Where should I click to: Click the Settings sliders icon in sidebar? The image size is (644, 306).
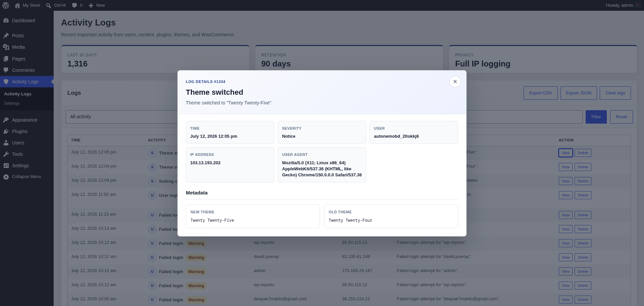point(6,166)
